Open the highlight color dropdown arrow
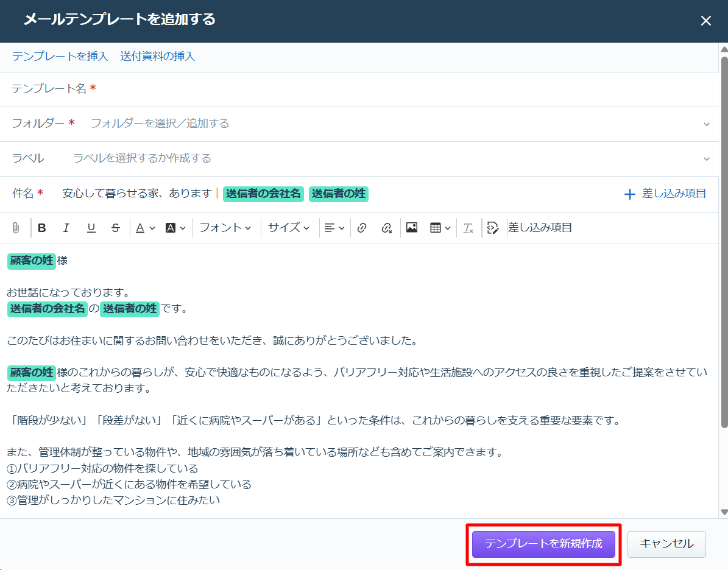The width and height of the screenshot is (728, 570). click(x=183, y=228)
